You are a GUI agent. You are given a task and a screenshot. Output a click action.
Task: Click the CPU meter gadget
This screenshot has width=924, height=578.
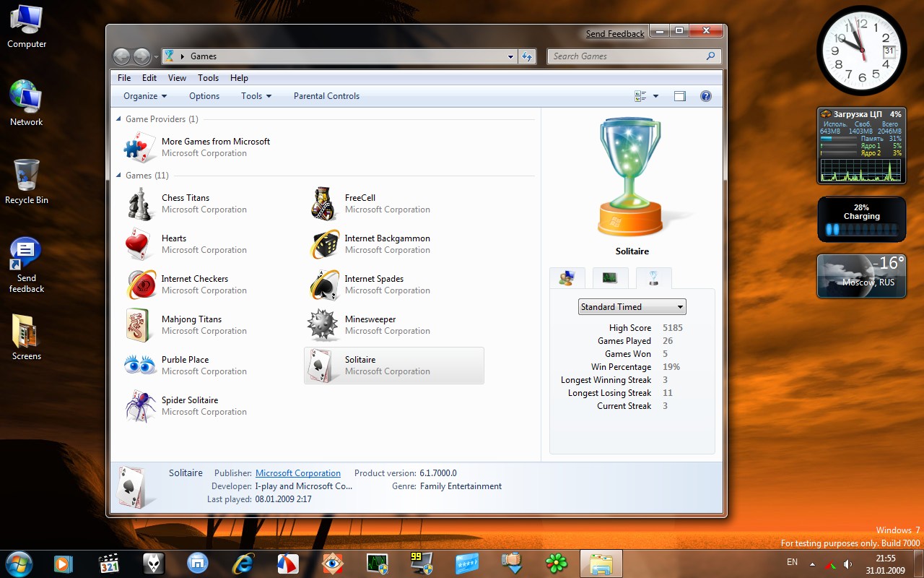click(x=861, y=145)
